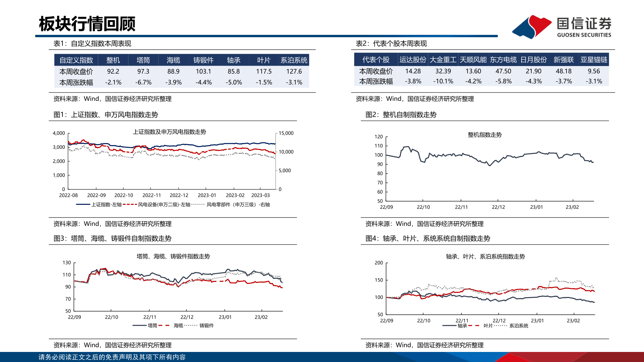Click the closing price value 97.3
644x362 pixels.
pyautogui.click(x=143, y=71)
